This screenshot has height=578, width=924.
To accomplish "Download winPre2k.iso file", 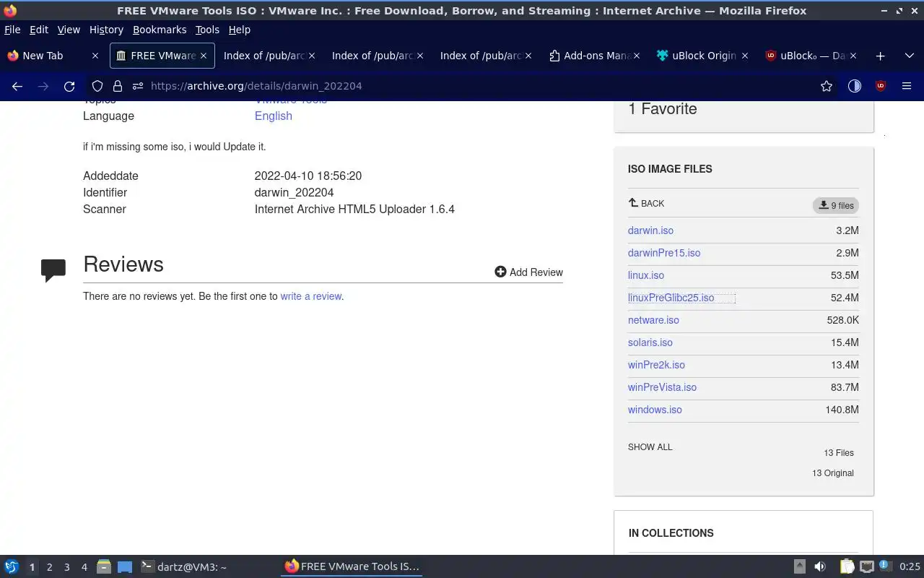I will (x=656, y=365).
